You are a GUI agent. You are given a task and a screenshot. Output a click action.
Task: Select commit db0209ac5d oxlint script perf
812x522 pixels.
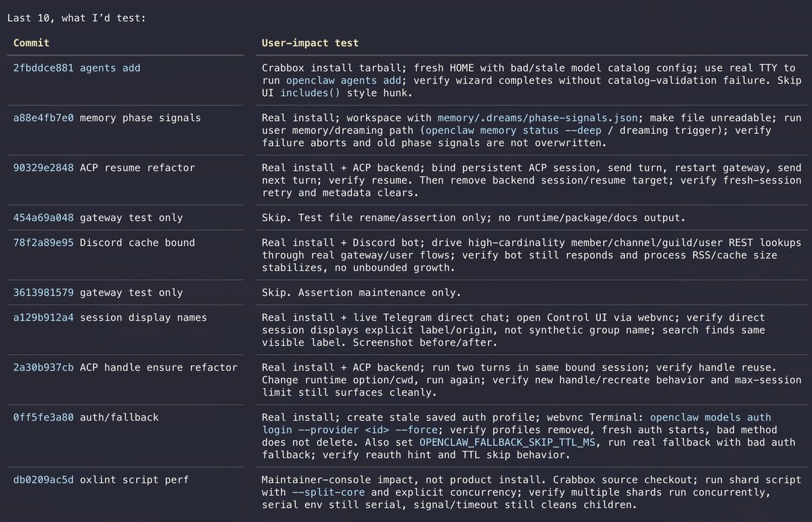pyautogui.click(x=101, y=480)
